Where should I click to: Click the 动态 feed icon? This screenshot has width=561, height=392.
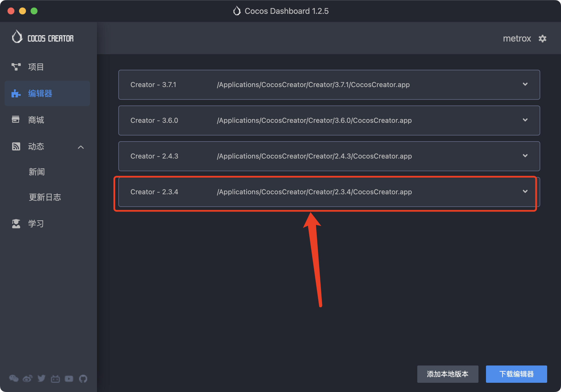pos(16,146)
